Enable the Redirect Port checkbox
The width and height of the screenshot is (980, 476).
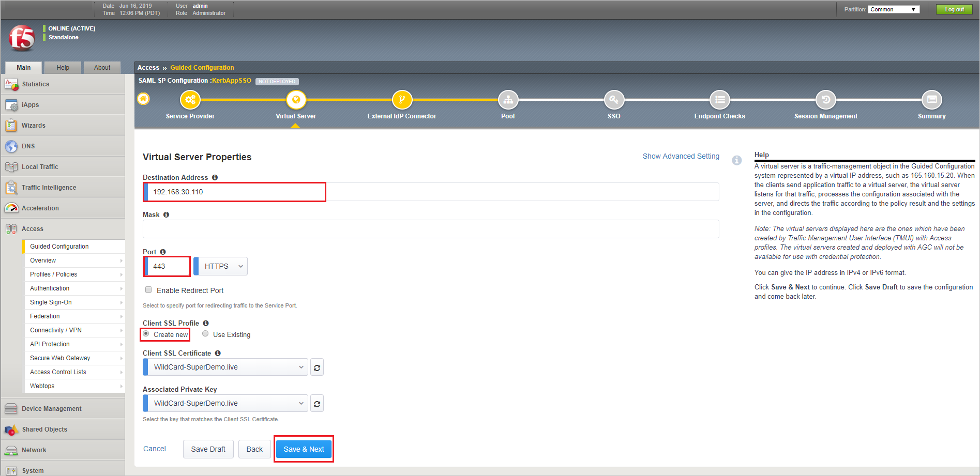(148, 290)
